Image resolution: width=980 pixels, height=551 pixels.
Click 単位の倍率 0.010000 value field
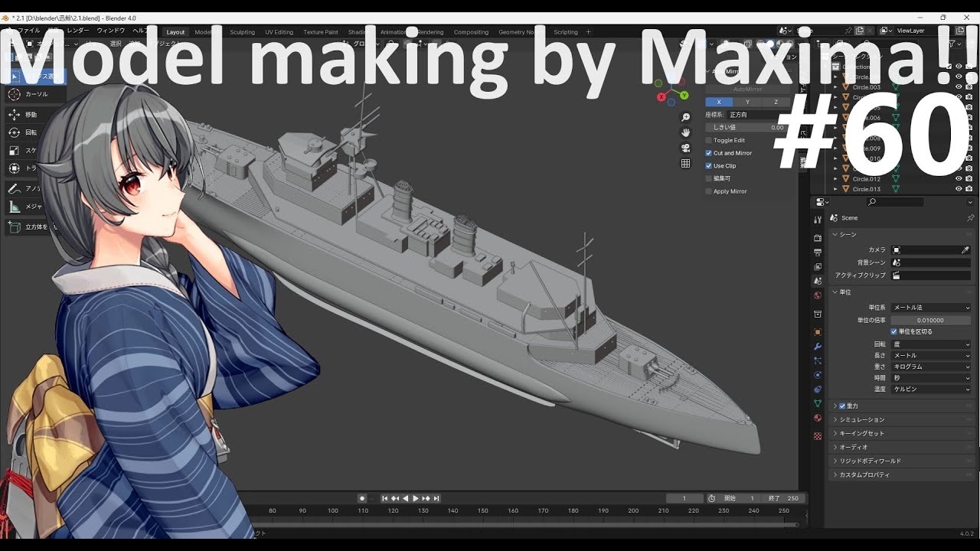click(x=931, y=321)
